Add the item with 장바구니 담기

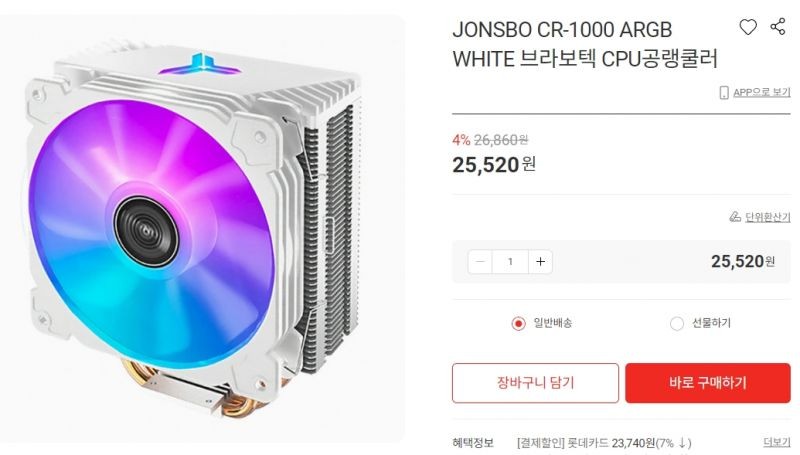coord(535,383)
